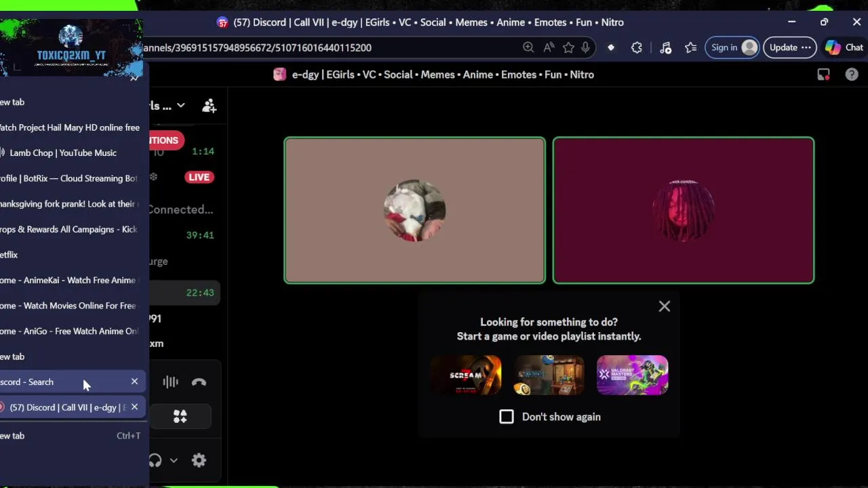Click the zoom magnifier icon in address bar

pyautogui.click(x=528, y=47)
